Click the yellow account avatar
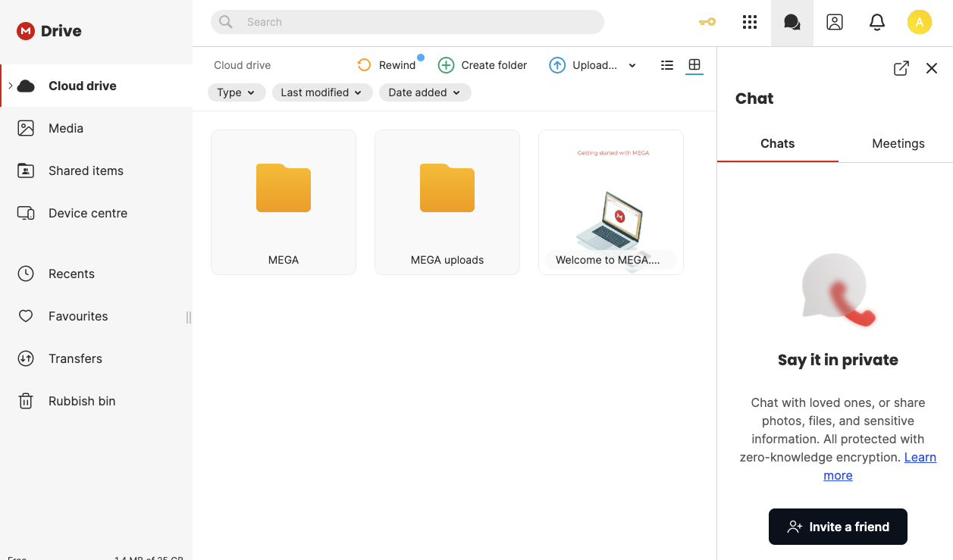953x560 pixels. click(x=920, y=22)
